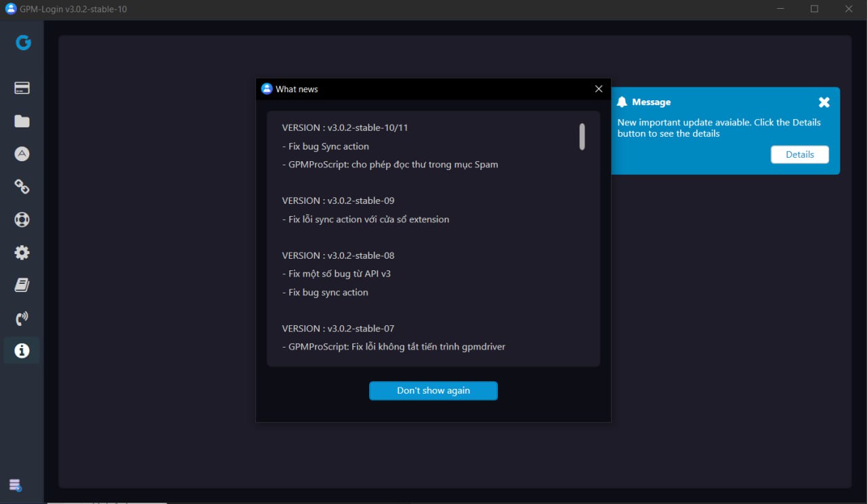
Task: Open settings via the gear icon
Action: tap(22, 253)
